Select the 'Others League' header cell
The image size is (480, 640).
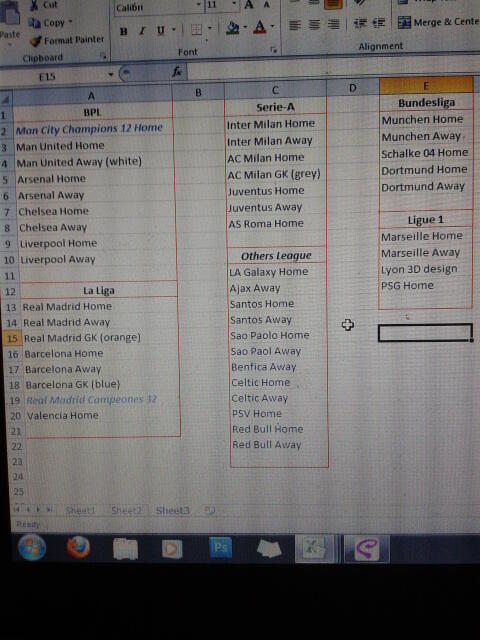[276, 256]
